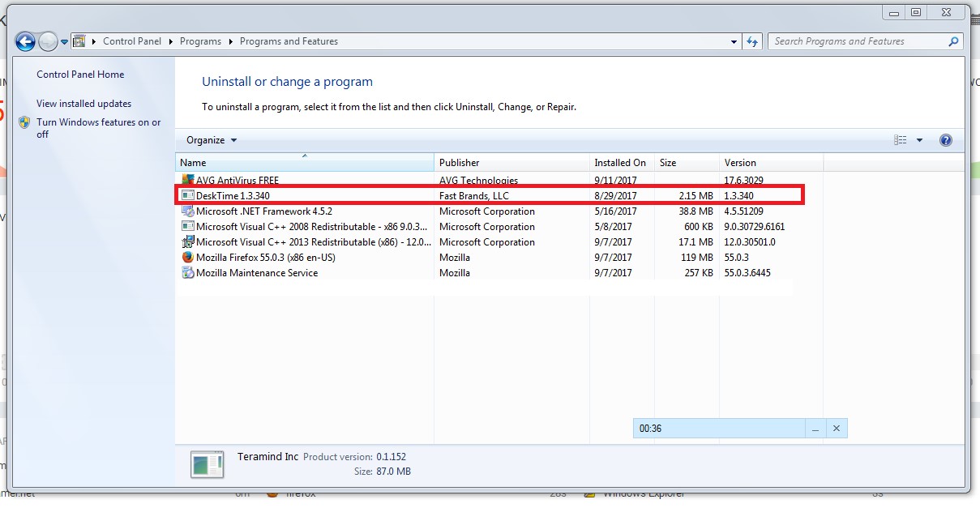Click the Fast Brands, LLC publisher cell
This screenshot has height=508, width=980.
pos(474,196)
